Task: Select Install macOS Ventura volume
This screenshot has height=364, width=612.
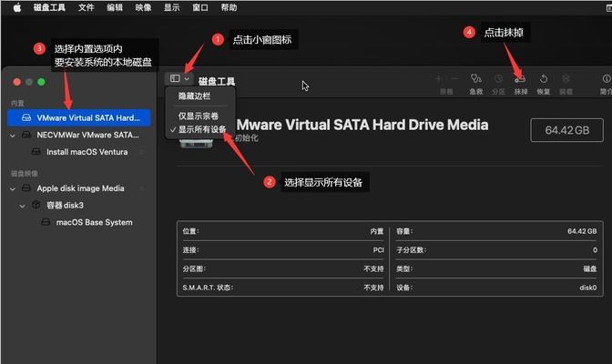Action: coord(79,152)
